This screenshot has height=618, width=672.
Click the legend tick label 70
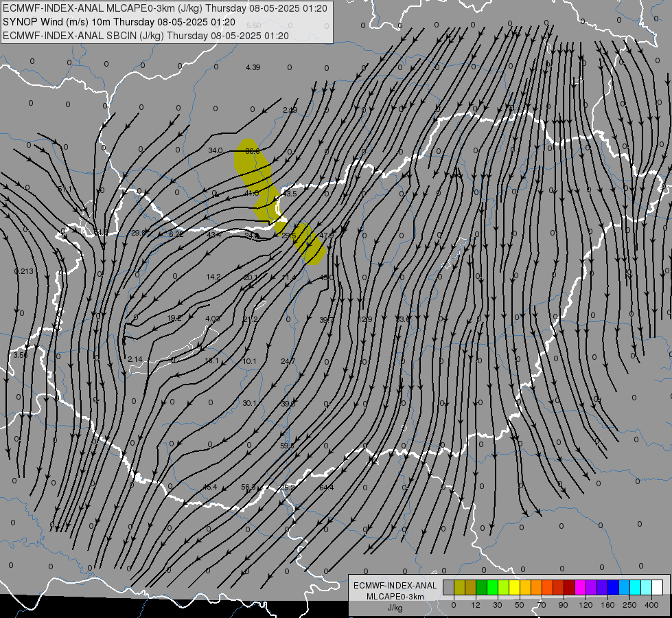[x=542, y=605]
